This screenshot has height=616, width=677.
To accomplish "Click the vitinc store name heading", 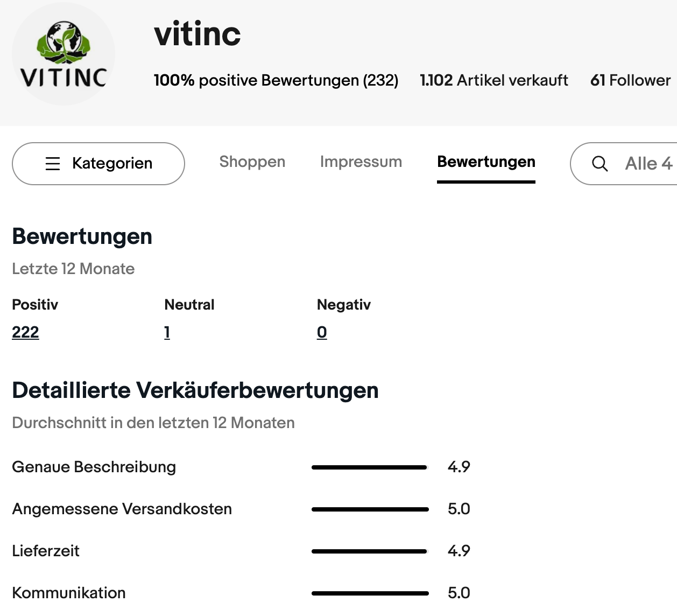I will [x=197, y=34].
